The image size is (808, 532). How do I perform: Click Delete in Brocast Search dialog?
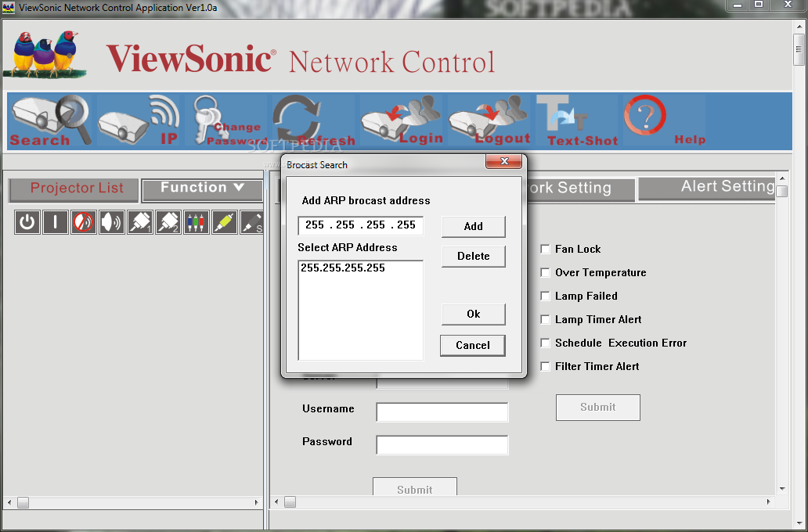473,257
